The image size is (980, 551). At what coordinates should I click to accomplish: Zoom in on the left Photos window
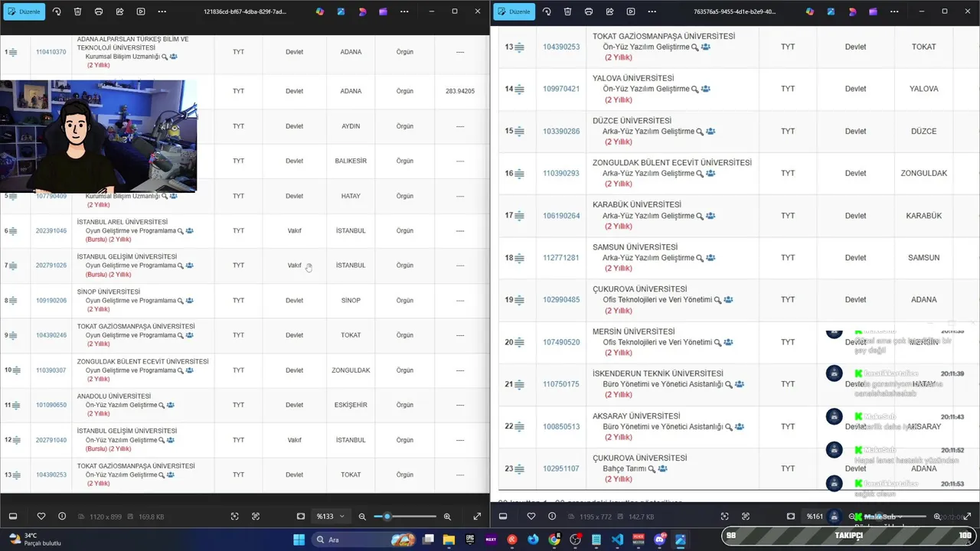pos(447,517)
